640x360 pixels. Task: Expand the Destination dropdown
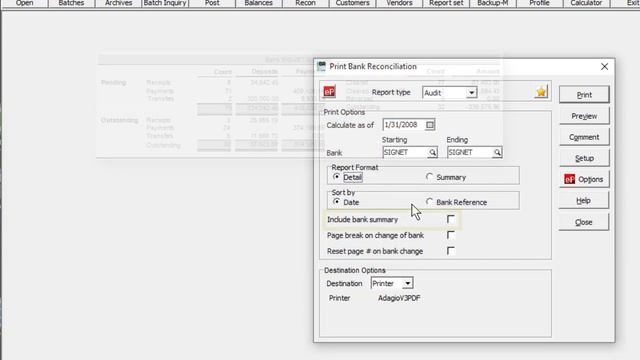(407, 283)
